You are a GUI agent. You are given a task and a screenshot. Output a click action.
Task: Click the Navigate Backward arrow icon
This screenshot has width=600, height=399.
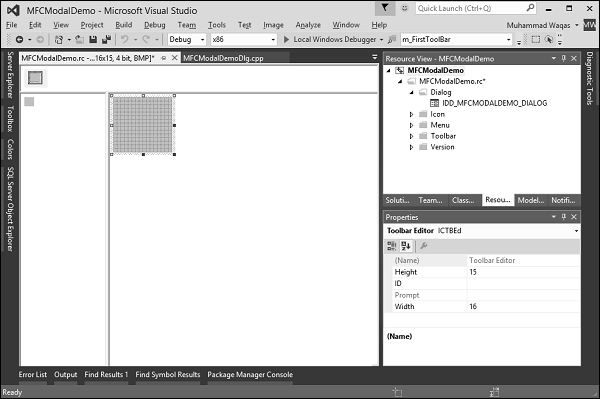click(20, 39)
